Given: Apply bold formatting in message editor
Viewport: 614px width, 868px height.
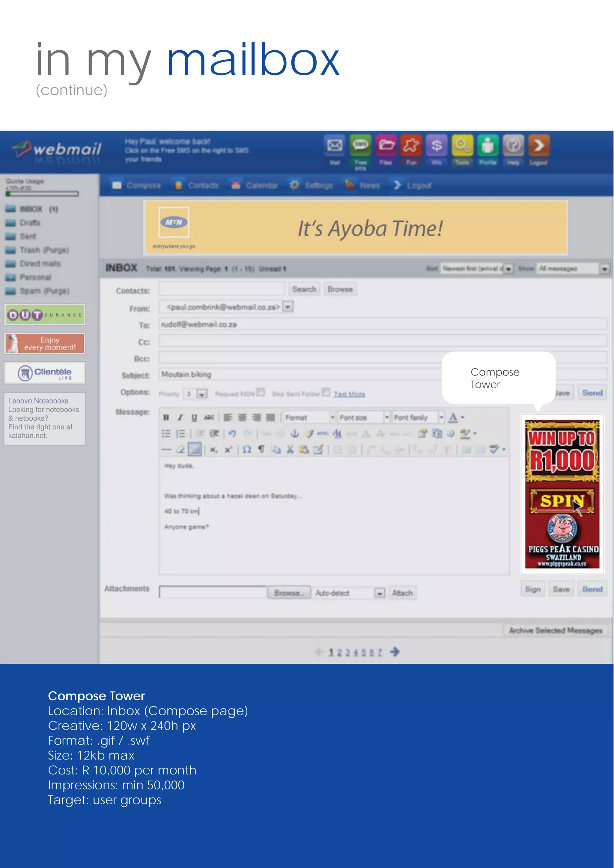Looking at the screenshot, I should [166, 417].
